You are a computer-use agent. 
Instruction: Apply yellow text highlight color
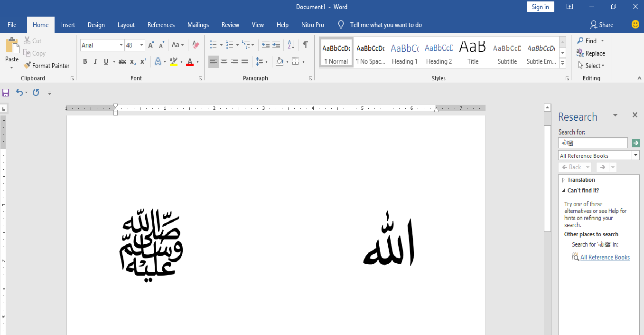173,61
